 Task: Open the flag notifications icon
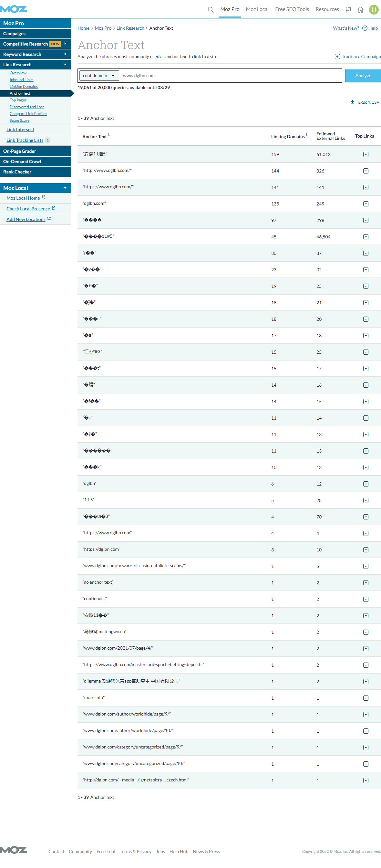(x=348, y=9)
